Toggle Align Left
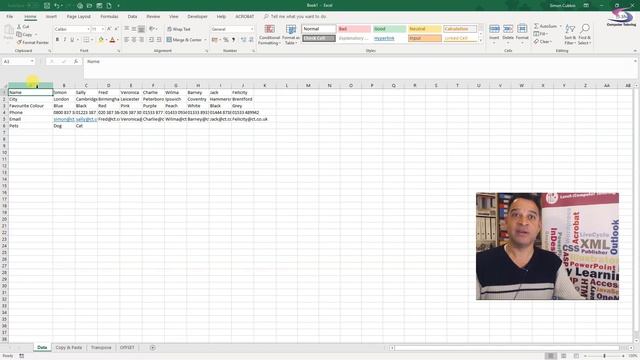The image size is (640, 360). coord(127,40)
